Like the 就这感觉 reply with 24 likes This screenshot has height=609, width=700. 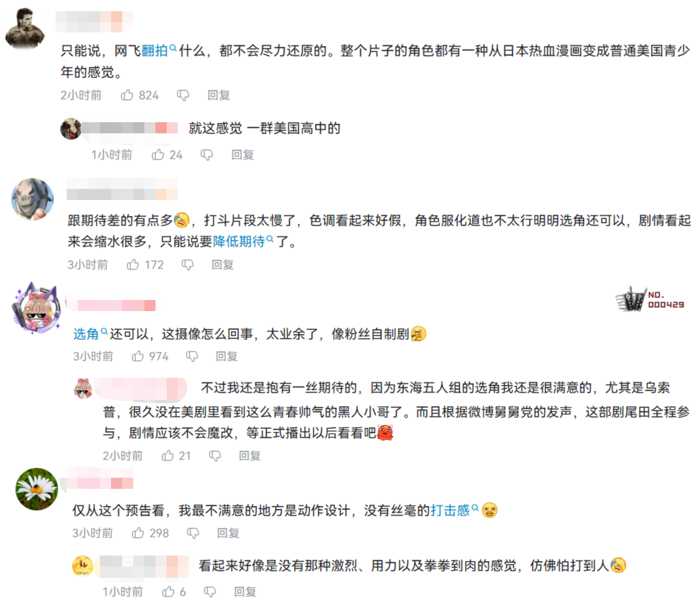point(158,155)
